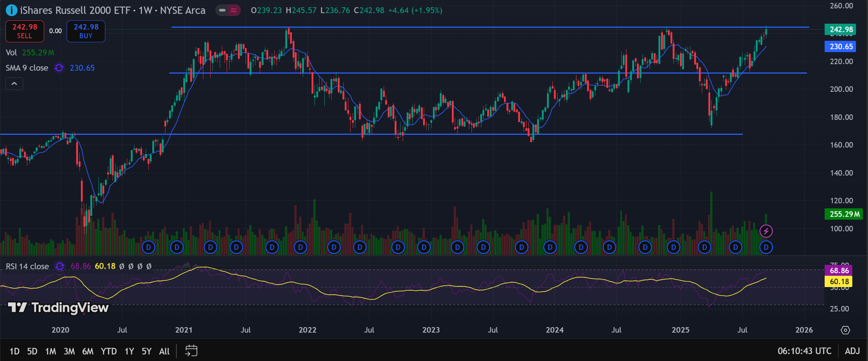Image resolution: width=868 pixels, height=361 pixels.
Task: Select the YTD time range
Action: point(109,351)
